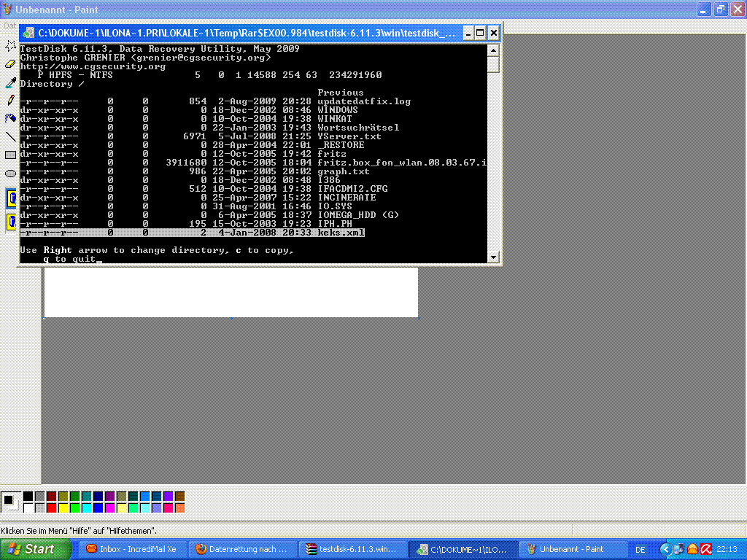Pick the cyan color swatch
This screenshot has width=747, height=560.
tap(86, 508)
